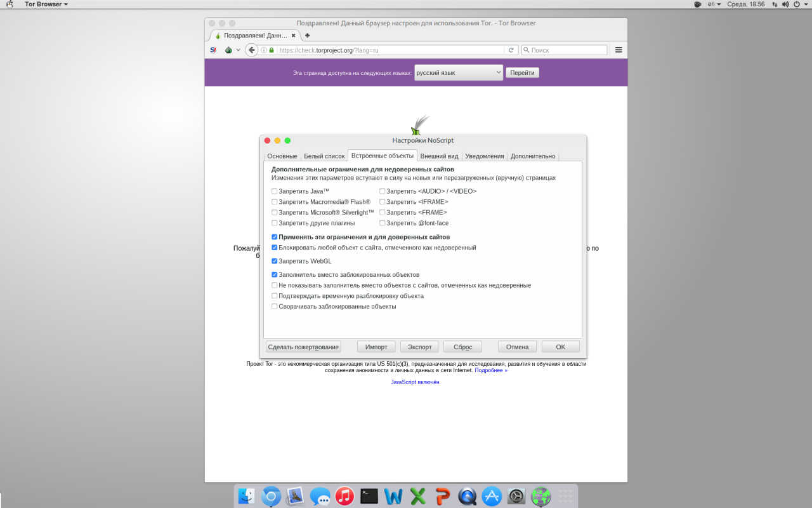Open the 'русский язык' language dropdown
The width and height of the screenshot is (812, 508).
(459, 72)
